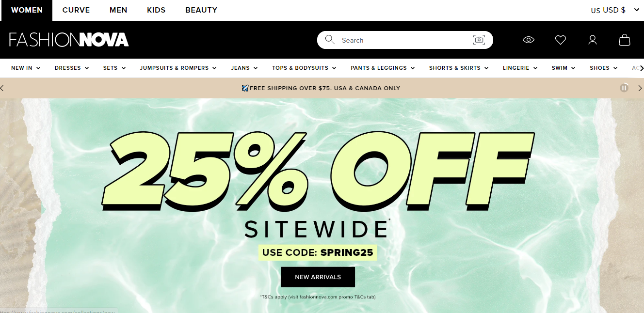The image size is (644, 313).
Task: Open the US USD $ currency selector
Action: point(615,10)
